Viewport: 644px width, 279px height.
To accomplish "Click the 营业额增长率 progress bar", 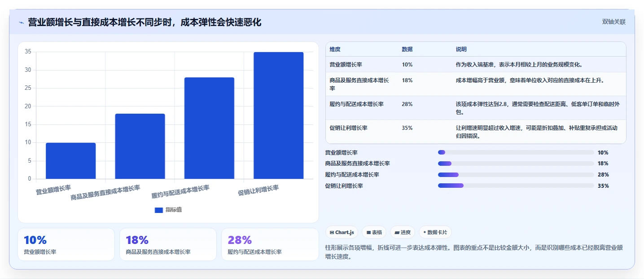I will click(516, 153).
